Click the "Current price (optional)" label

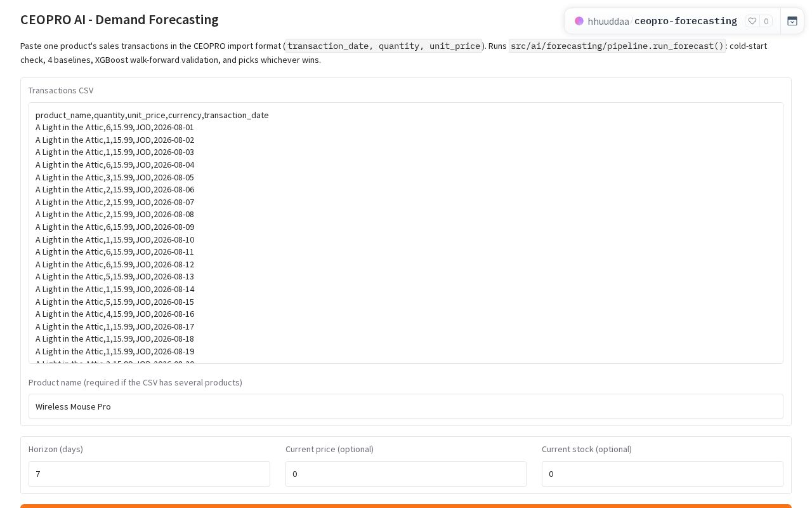(x=329, y=449)
